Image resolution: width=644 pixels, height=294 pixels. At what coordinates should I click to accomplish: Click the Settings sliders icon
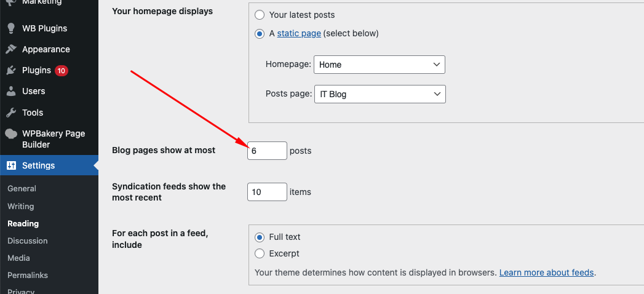pyautogui.click(x=11, y=165)
